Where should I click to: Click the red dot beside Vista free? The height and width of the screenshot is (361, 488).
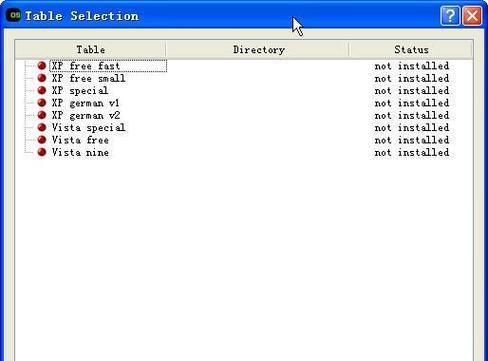(x=42, y=140)
